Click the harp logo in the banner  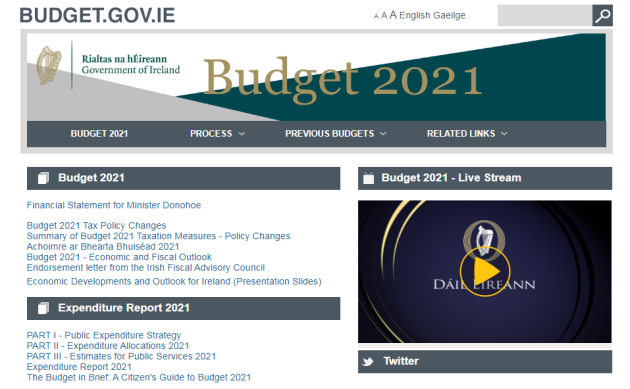click(49, 66)
